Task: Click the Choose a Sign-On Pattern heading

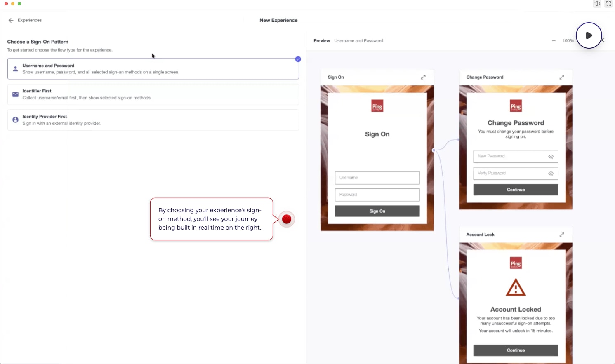Action: (38, 42)
